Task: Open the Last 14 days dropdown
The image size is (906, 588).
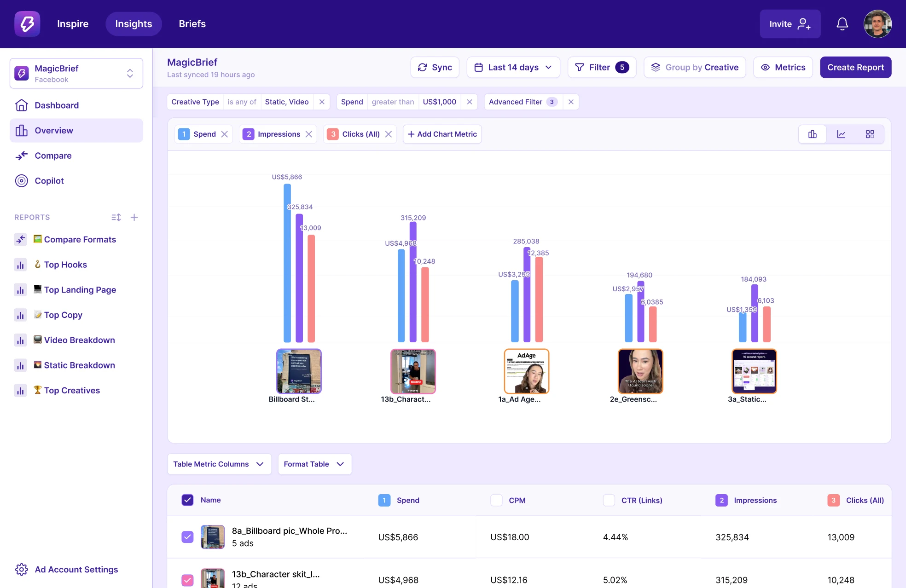Action: (513, 68)
